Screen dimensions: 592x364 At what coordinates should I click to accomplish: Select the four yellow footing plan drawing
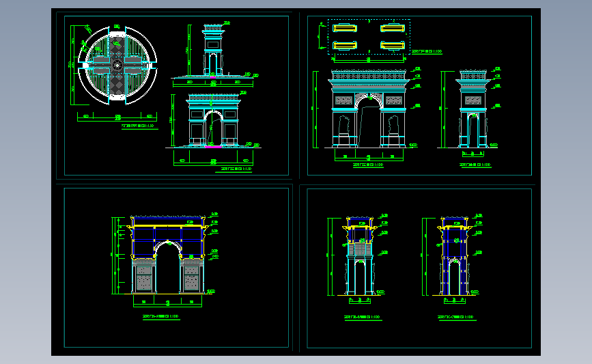coord(369,37)
